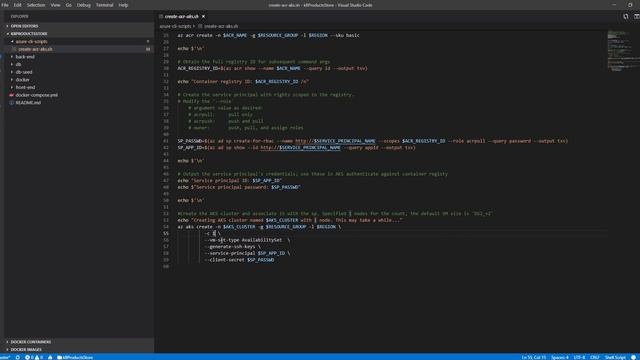Image resolution: width=640 pixels, height=360 pixels.
Task: Click the http://$SERVICE_PRINCIPAL_NAME link on line 42
Action: pyautogui.click(x=300, y=148)
